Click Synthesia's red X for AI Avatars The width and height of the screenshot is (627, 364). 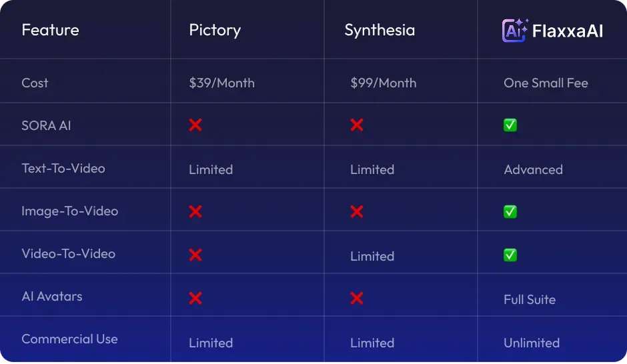coord(357,298)
